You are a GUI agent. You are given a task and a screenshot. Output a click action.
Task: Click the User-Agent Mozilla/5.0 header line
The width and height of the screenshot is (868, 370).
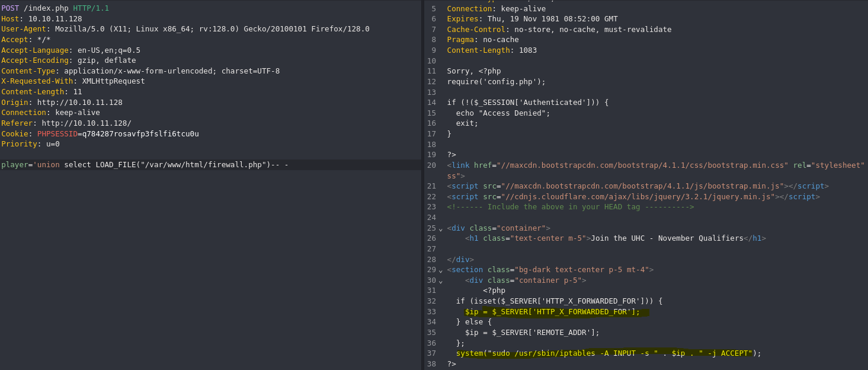coord(185,29)
